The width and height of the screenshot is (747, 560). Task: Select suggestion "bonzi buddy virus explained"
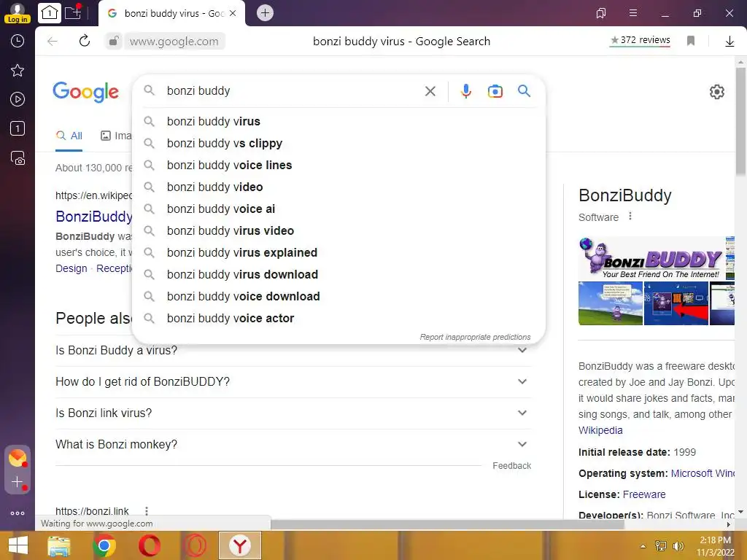[x=338, y=253]
